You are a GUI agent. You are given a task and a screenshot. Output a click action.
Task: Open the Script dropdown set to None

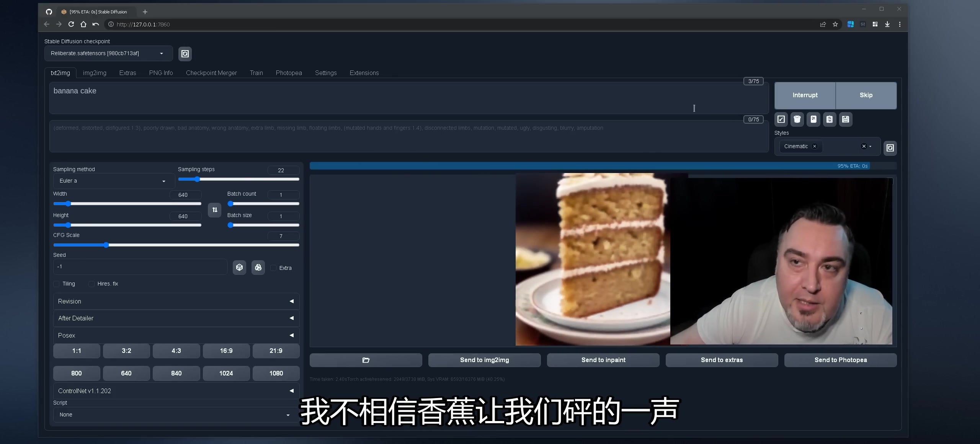click(174, 415)
